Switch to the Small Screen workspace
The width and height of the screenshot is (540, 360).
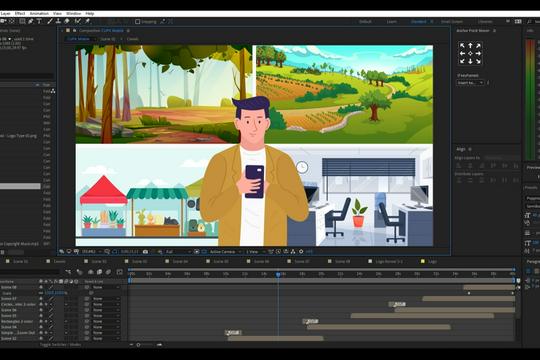coord(452,21)
